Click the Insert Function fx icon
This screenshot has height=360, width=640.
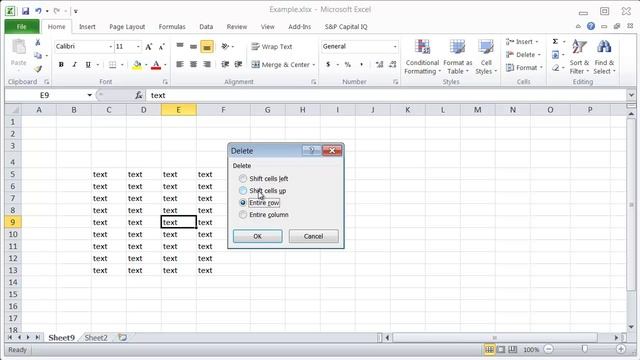click(139, 95)
